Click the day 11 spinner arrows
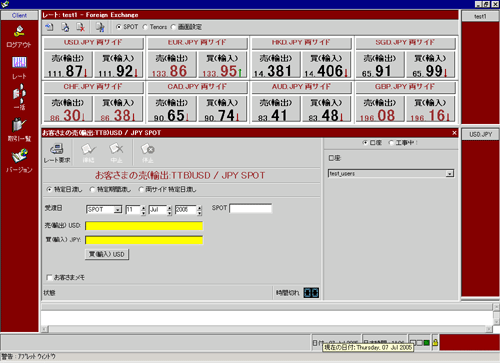This screenshot has height=363, width=500. pyautogui.click(x=143, y=210)
